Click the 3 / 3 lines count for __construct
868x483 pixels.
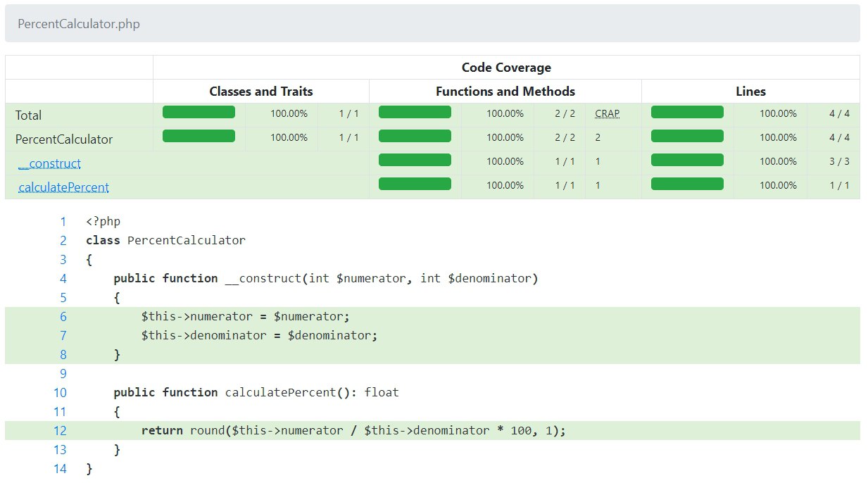838,161
